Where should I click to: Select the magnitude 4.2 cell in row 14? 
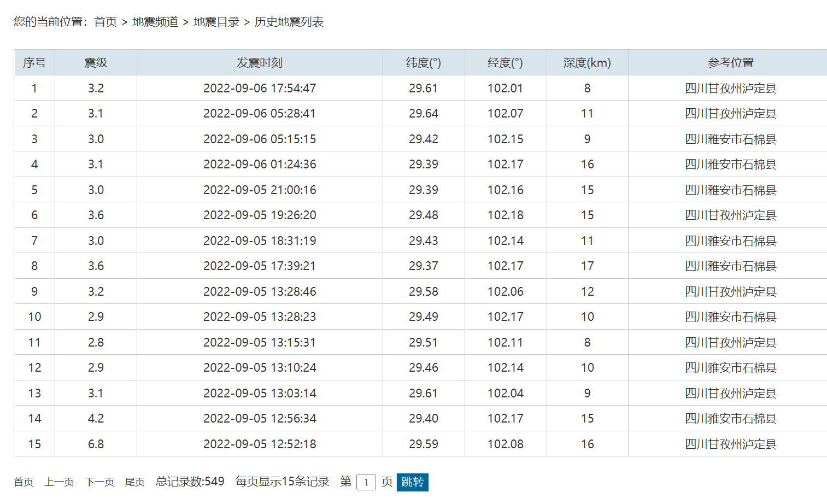96,418
